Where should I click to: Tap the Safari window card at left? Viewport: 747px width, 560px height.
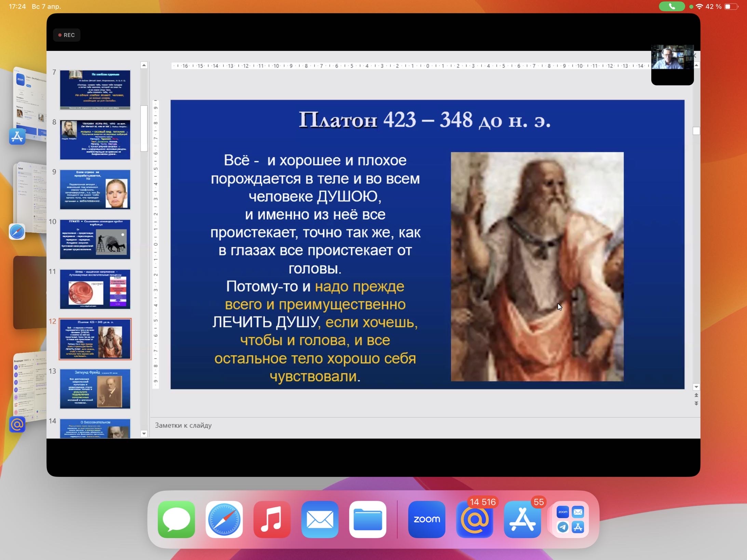click(30, 197)
